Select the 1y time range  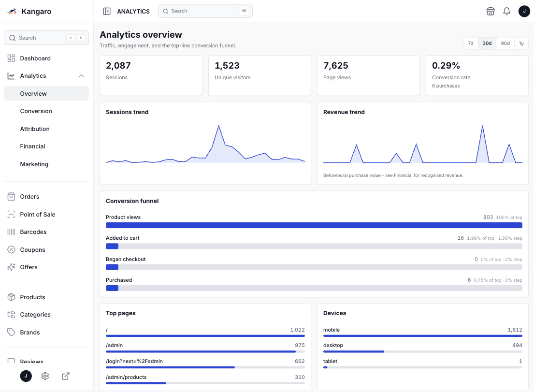click(521, 43)
